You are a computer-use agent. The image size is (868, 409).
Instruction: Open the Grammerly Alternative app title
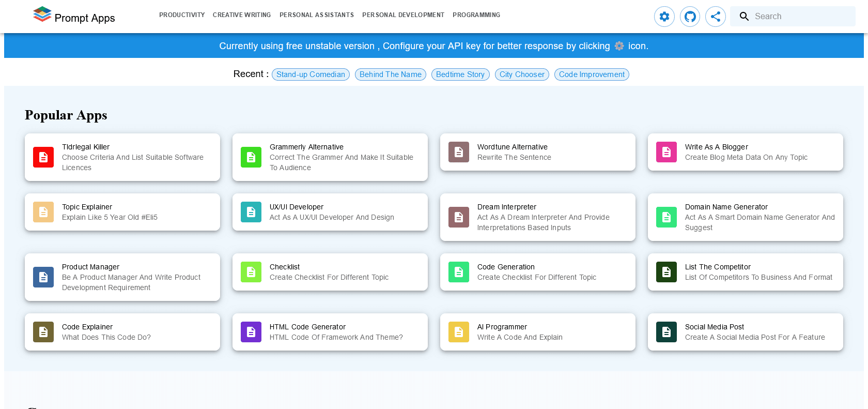[x=306, y=147]
